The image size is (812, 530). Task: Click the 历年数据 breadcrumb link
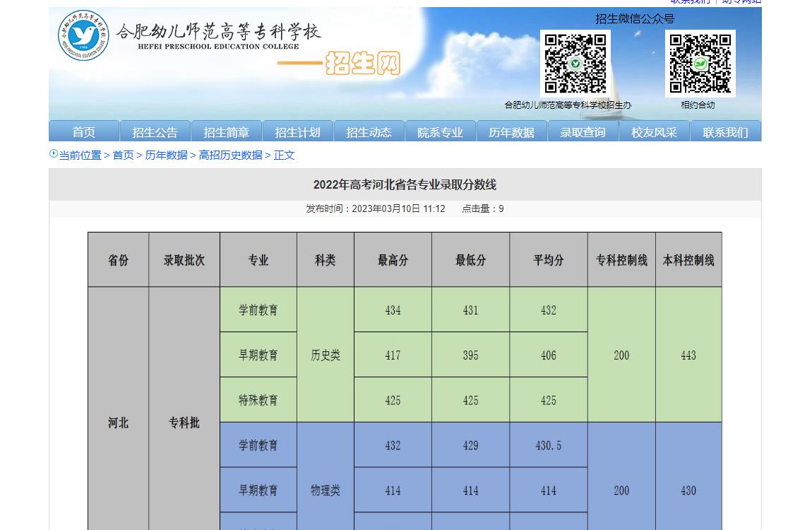point(166,155)
